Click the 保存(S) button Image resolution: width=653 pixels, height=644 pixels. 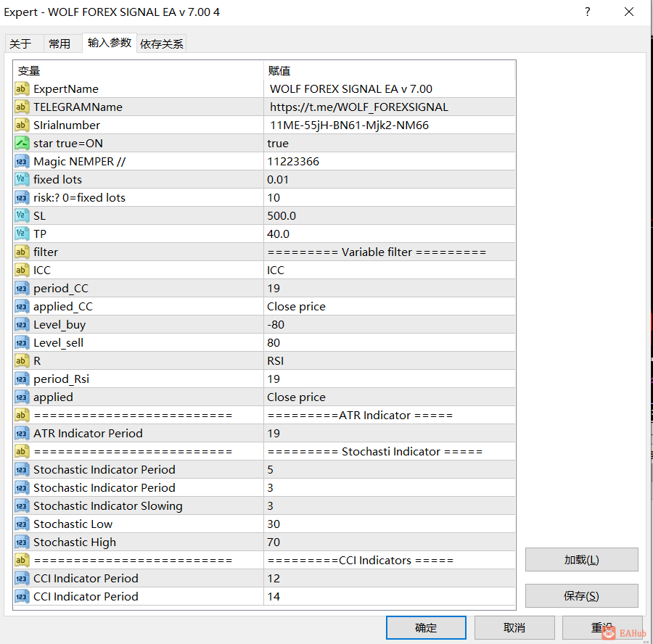[581, 595]
